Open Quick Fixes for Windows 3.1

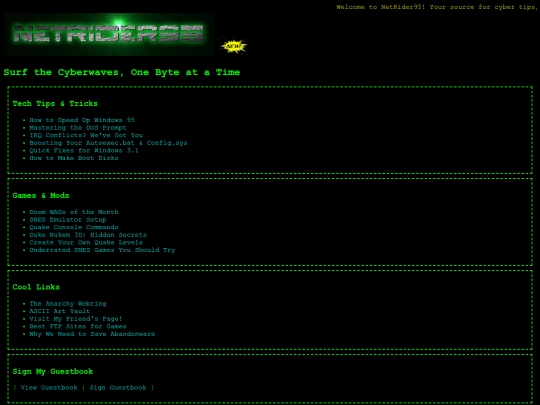pyautogui.click(x=84, y=150)
